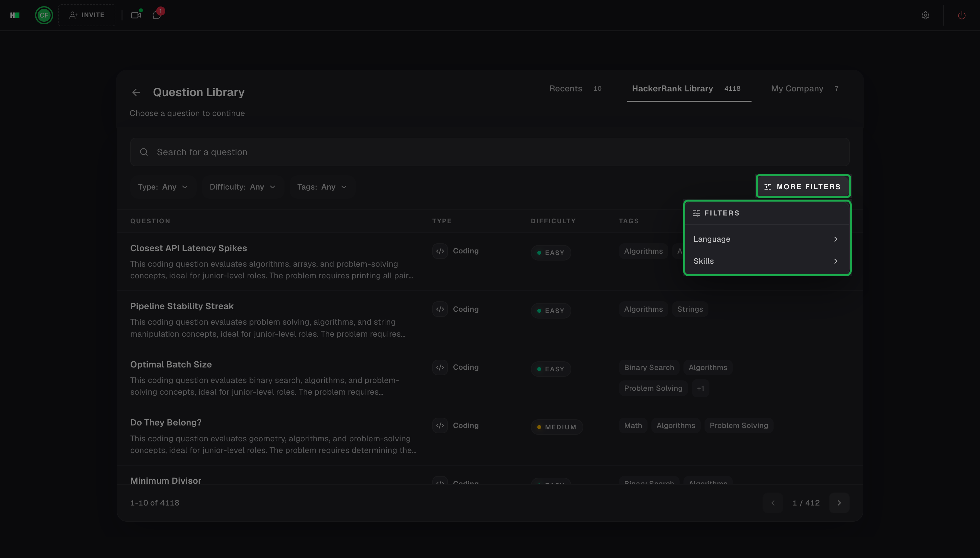Switch to the HackerRank Library tab
This screenshot has height=558, width=980.
click(x=689, y=88)
